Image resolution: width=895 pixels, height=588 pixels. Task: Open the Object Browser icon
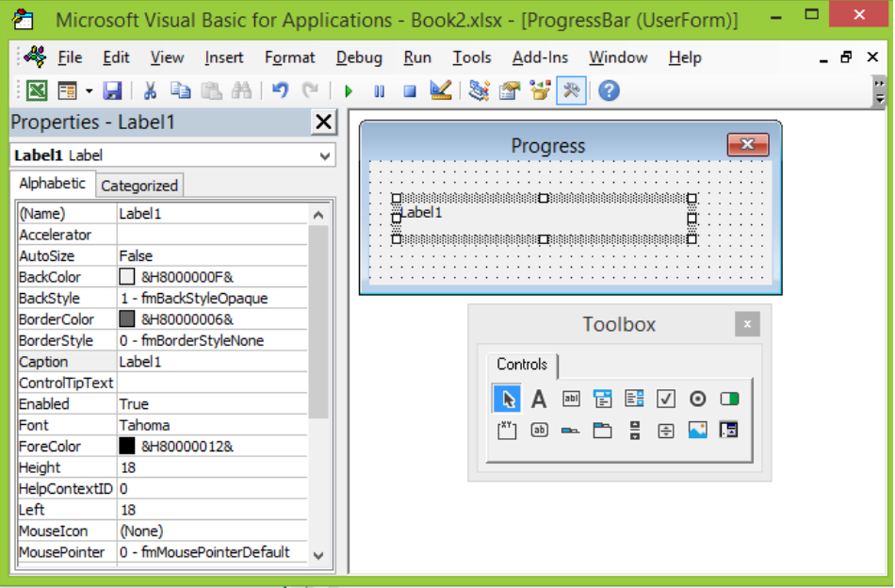point(540,90)
